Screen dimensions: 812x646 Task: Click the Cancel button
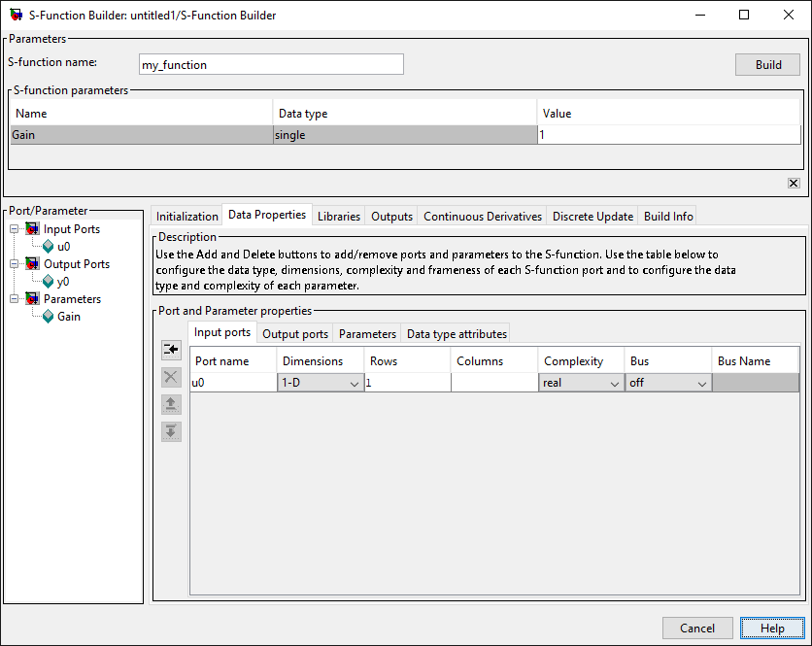tap(697, 629)
